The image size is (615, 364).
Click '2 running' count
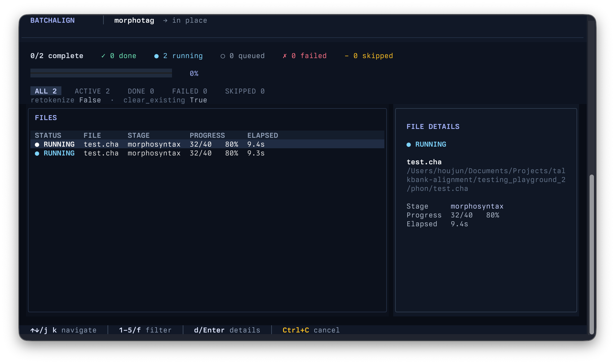coord(183,56)
